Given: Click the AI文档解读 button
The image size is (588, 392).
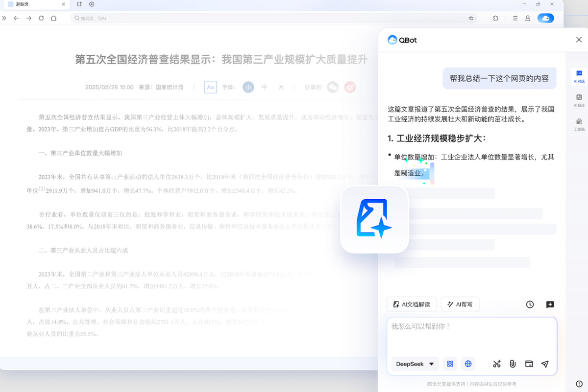Looking at the screenshot, I should tap(412, 304).
